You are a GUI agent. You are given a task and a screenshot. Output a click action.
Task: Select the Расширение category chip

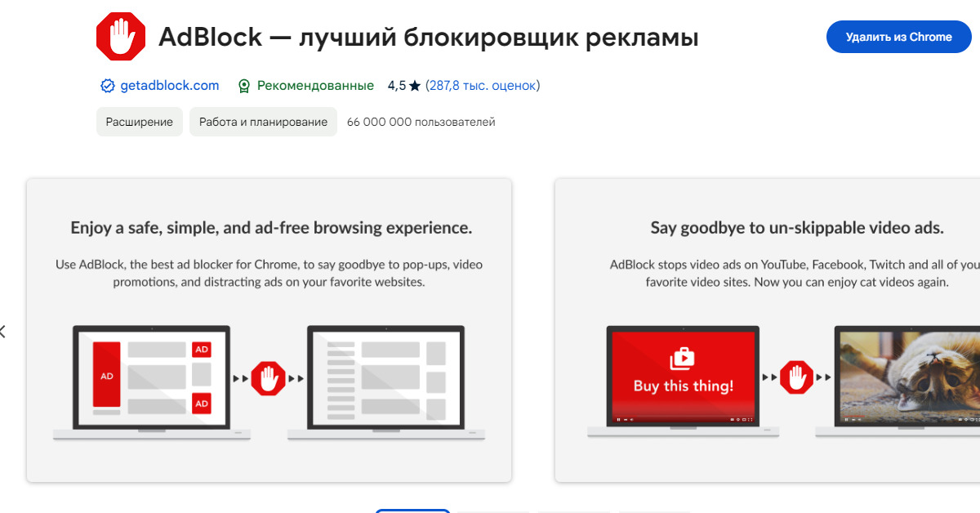139,121
